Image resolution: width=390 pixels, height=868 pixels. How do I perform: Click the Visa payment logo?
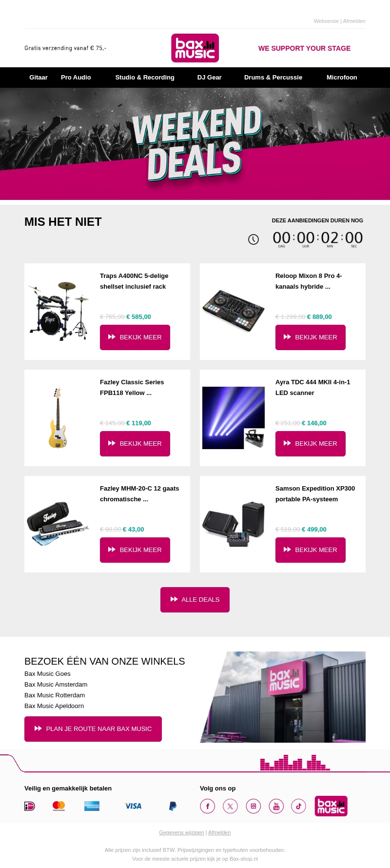pos(133,806)
